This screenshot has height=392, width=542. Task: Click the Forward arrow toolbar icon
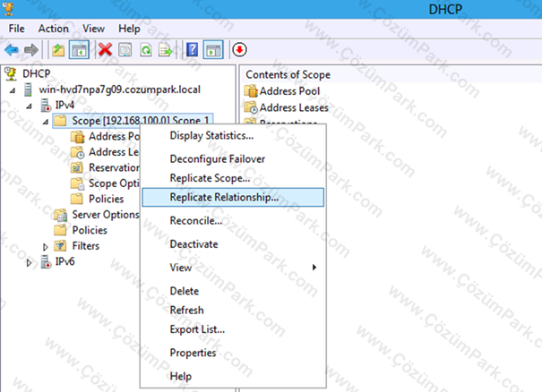click(x=31, y=50)
